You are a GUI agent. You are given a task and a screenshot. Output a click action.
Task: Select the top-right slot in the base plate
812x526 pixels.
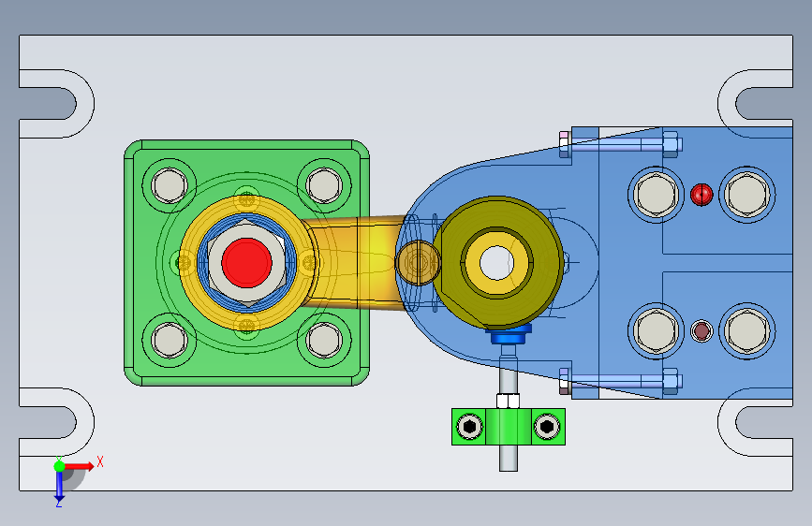(764, 104)
